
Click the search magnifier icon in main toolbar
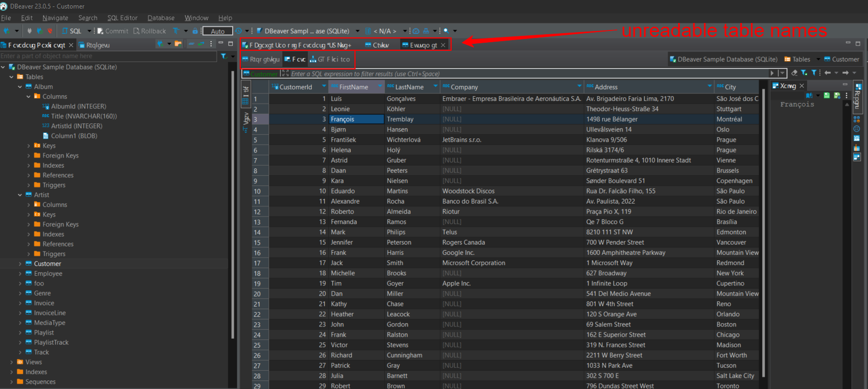(x=446, y=31)
